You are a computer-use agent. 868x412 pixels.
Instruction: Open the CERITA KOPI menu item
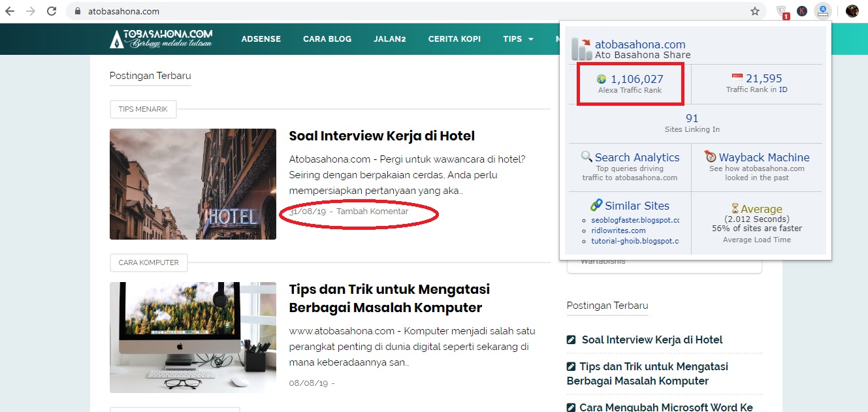[x=455, y=39]
